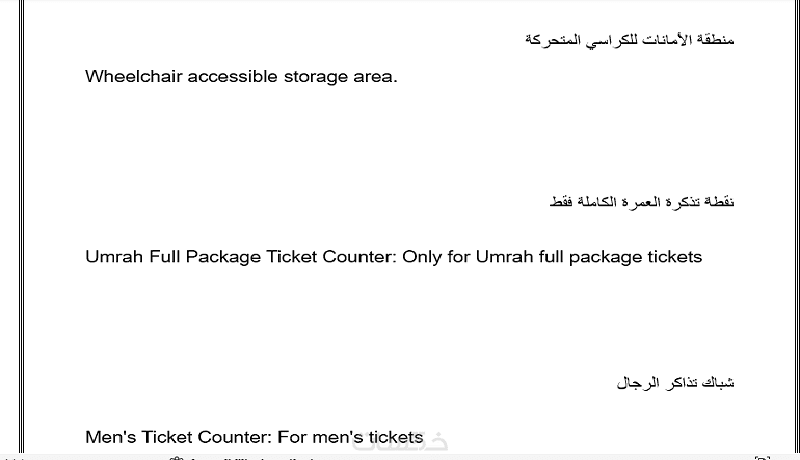Viewport: 800px width, 460px height.
Task: Click the Arabic Umrah ticket line
Action: (x=642, y=202)
